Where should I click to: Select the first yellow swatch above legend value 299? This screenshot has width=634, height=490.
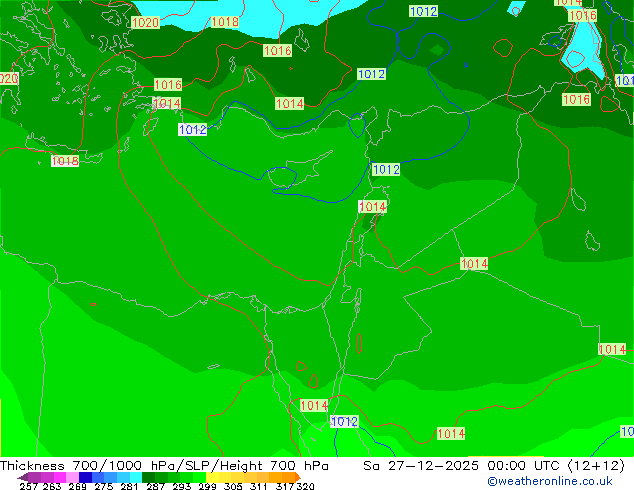pos(212,477)
